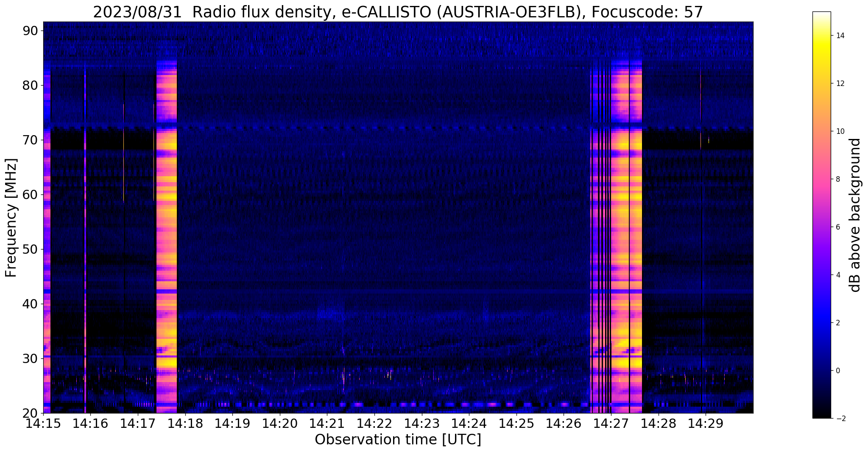Click the 20 MHz frequency tick label
The image size is (868, 452).
click(30, 413)
